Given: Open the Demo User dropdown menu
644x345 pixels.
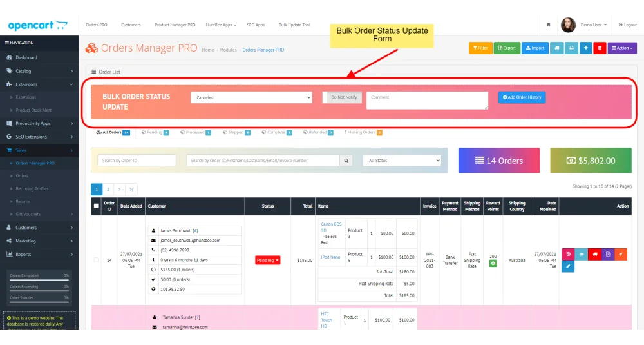Looking at the screenshot, I should click(594, 25).
